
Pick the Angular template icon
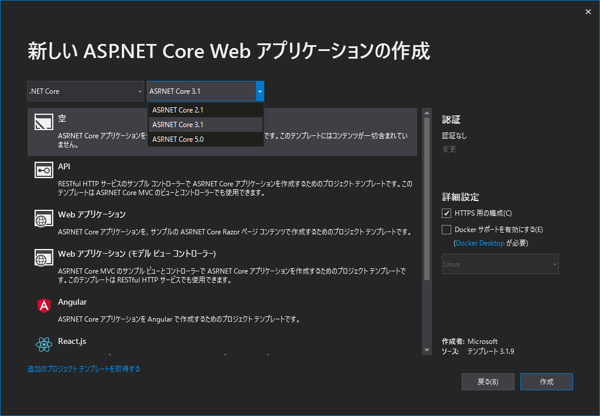coord(44,306)
